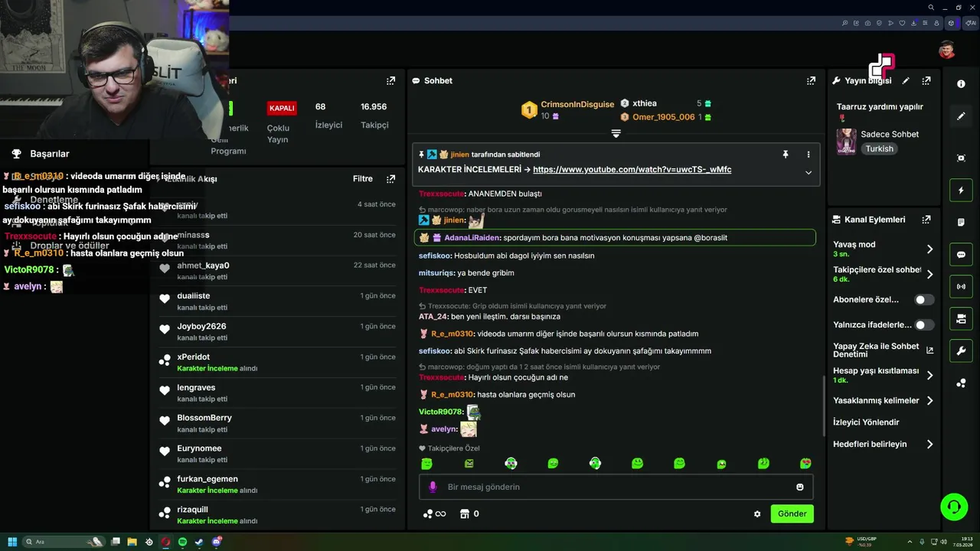This screenshot has width=980, height=551.
Task: Select the pencil edit icon in right sidebar
Action: [961, 116]
